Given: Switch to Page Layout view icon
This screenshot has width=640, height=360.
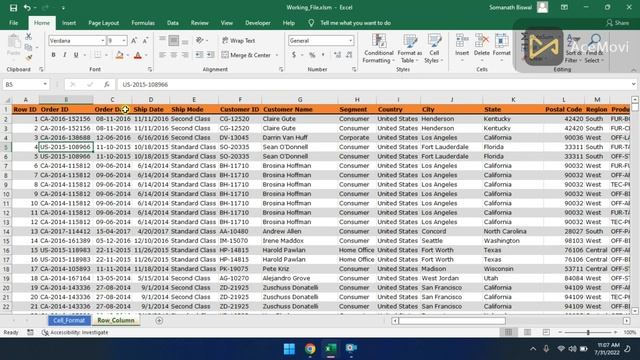Looking at the screenshot, I should coord(527,332).
